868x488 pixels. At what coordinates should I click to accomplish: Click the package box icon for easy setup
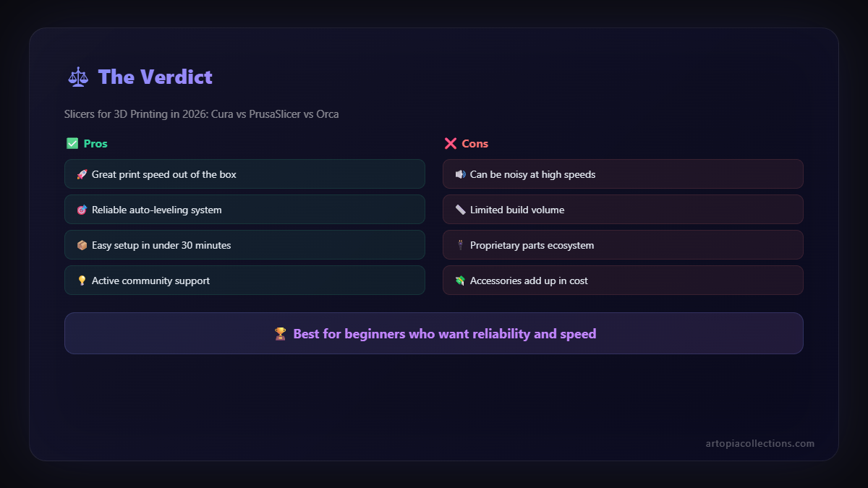(82, 245)
